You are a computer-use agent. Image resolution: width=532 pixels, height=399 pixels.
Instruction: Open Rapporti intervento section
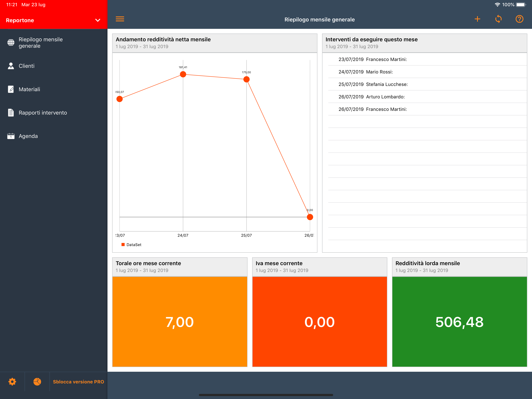pyautogui.click(x=43, y=113)
